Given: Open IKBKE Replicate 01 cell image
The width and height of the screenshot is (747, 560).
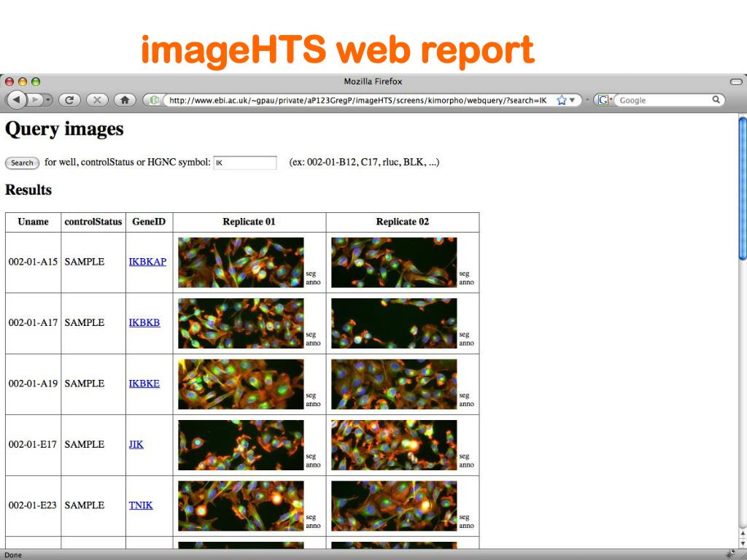Looking at the screenshot, I should (241, 384).
